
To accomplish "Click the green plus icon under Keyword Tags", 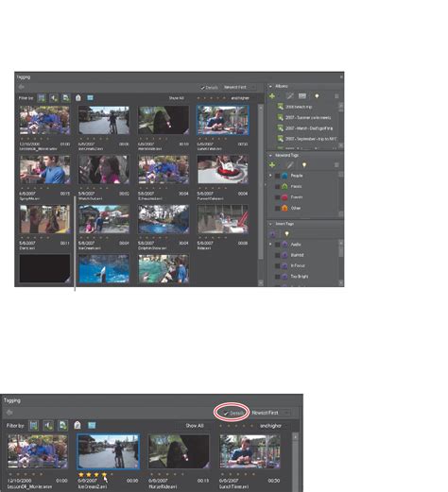I will (272, 165).
